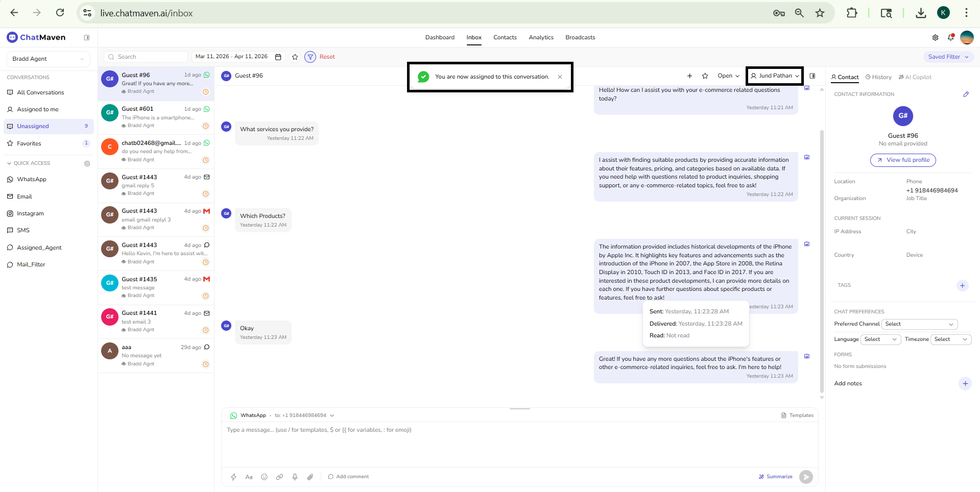
Task: Click the attachment paperclip icon
Action: 310,477
